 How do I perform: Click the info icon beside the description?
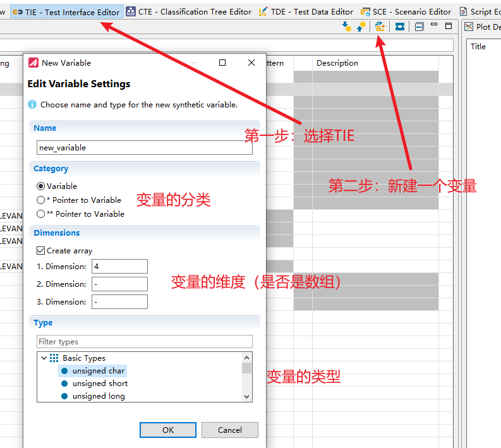(x=32, y=104)
